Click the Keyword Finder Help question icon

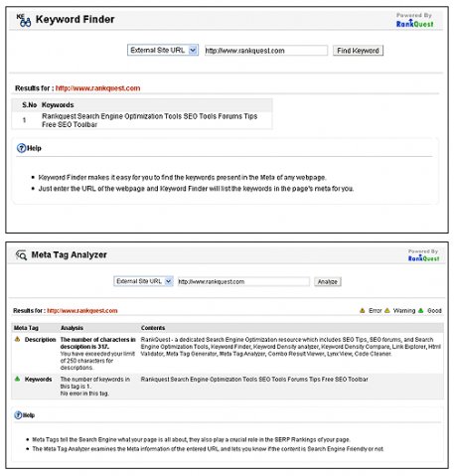click(x=21, y=148)
